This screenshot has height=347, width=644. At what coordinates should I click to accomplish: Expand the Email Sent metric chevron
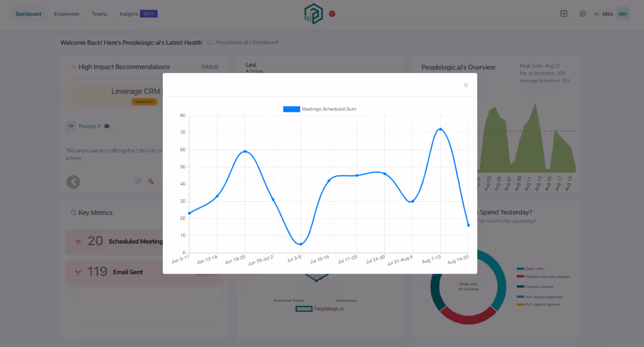(x=78, y=272)
